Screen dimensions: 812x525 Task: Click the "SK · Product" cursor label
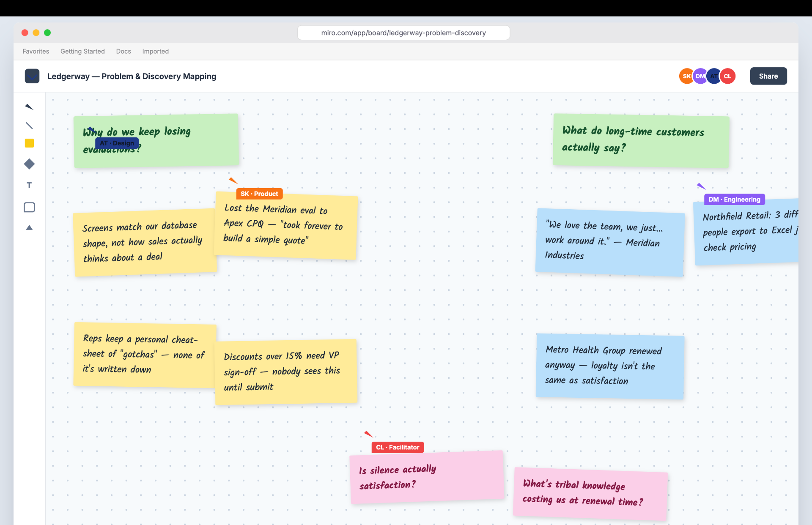click(259, 194)
